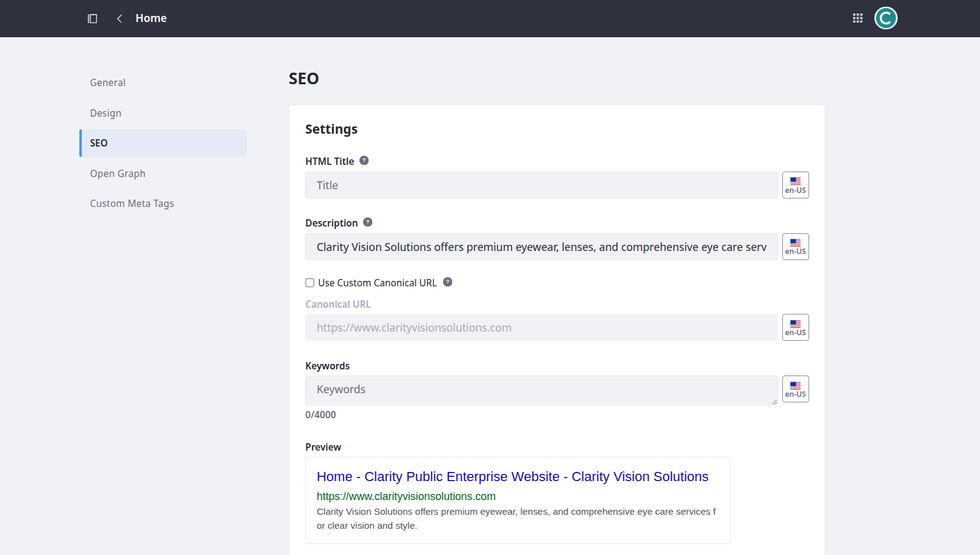The width and height of the screenshot is (980, 555).
Task: Go back using the left chevron
Action: pyautogui.click(x=120, y=18)
